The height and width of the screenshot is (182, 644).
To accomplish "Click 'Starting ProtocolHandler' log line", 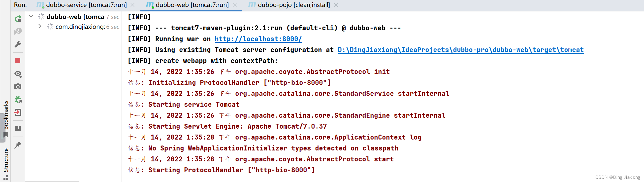I will coord(221,170).
